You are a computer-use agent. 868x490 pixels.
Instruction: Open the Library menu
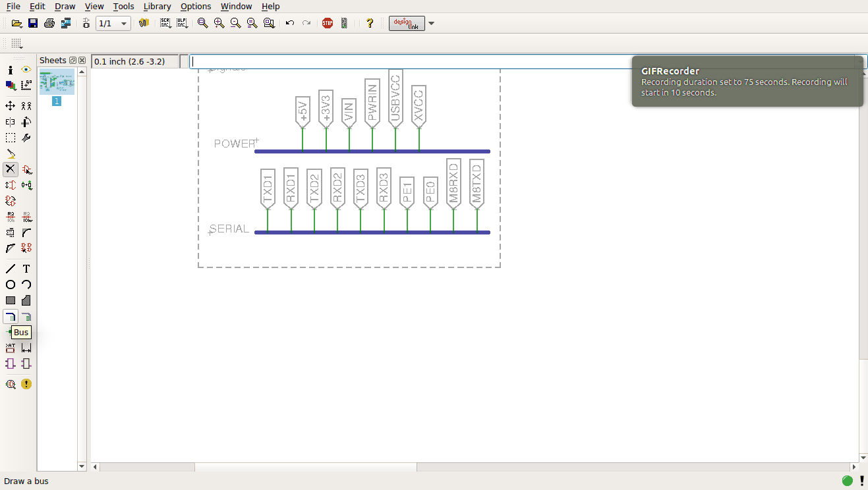pos(157,7)
